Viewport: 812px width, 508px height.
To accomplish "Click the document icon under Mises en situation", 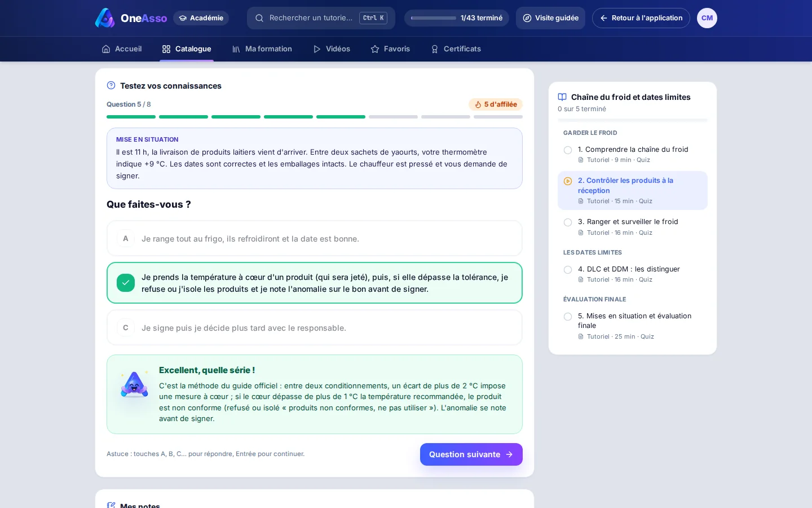I will point(581,337).
